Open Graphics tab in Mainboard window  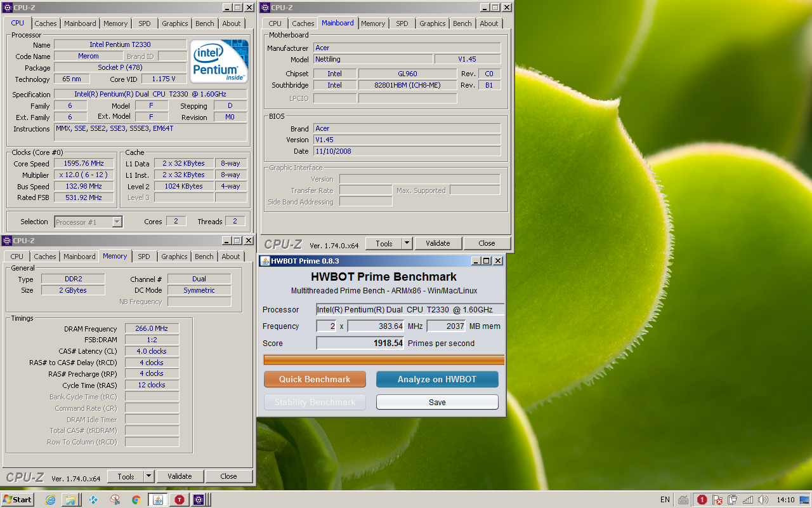(432, 23)
